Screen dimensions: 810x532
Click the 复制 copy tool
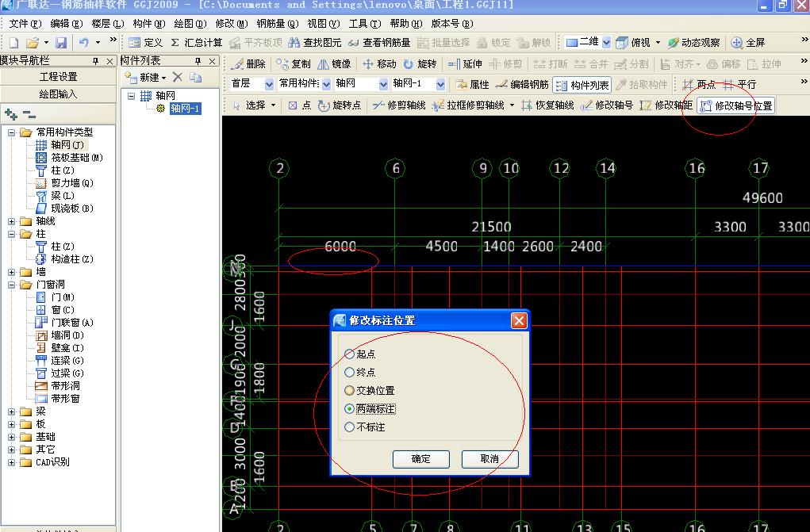pyautogui.click(x=294, y=64)
